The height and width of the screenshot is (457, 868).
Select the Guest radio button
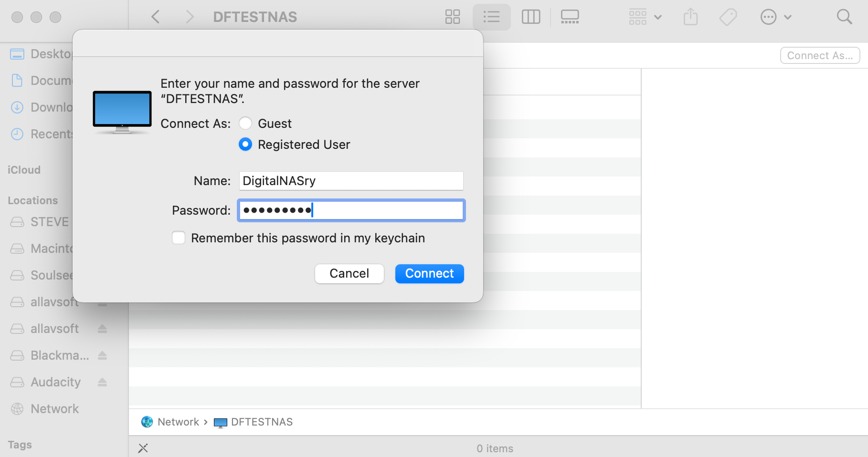click(x=245, y=124)
